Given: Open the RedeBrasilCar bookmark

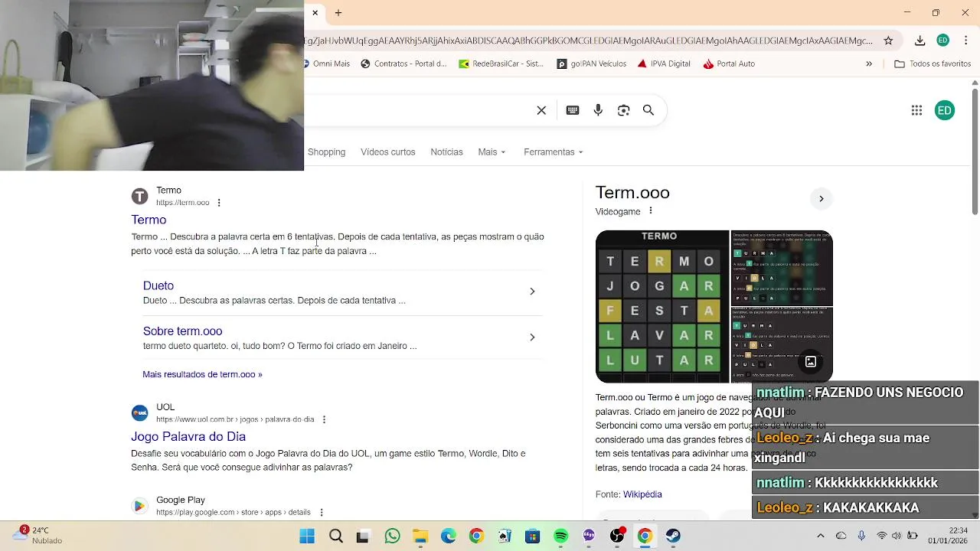Looking at the screenshot, I should [x=501, y=64].
